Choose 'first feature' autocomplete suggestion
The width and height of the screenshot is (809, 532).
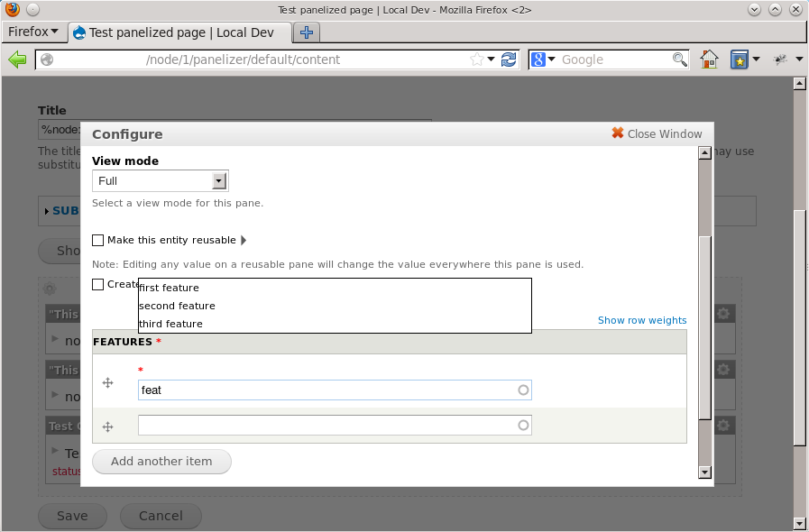point(335,288)
